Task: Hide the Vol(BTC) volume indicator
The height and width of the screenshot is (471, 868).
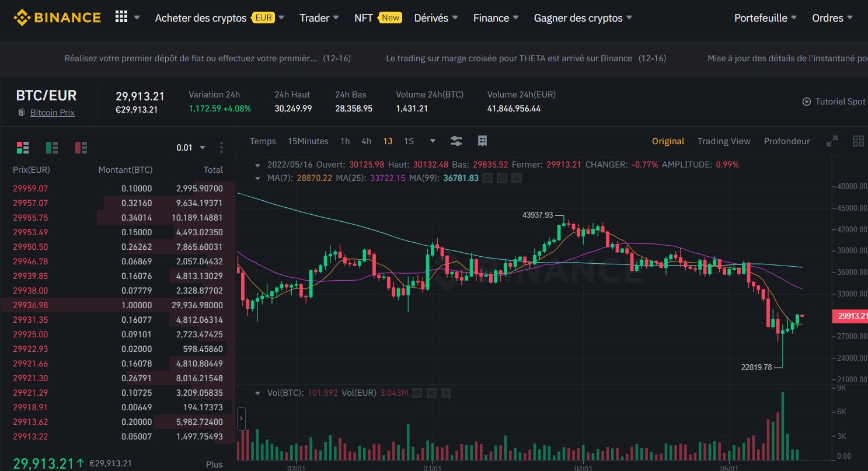Action: tap(417, 393)
